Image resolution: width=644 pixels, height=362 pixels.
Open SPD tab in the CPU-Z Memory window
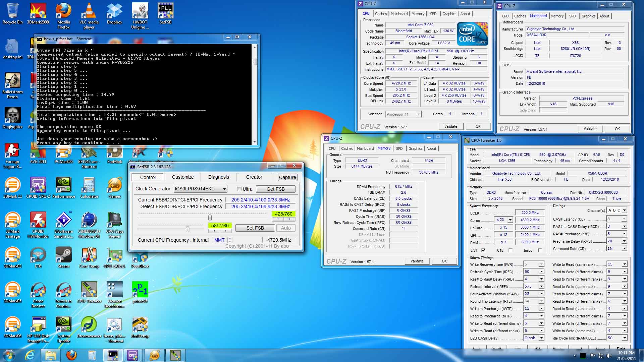399,148
